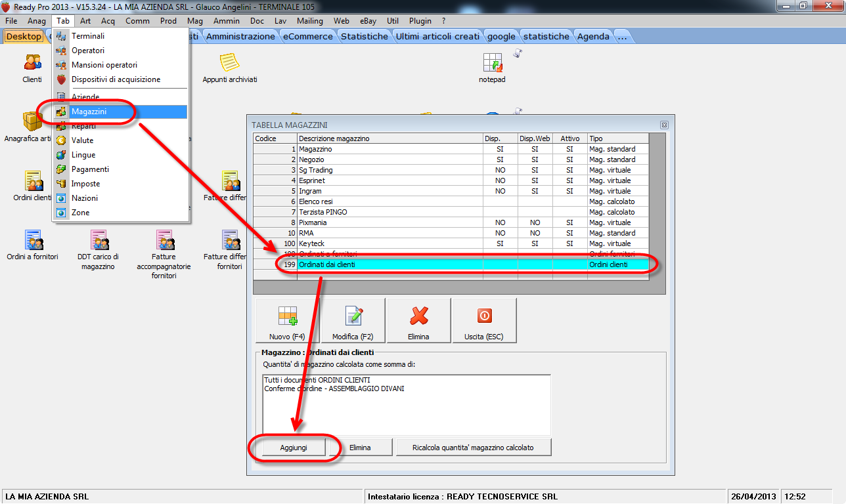Open the Util menu
Image resolution: width=846 pixels, height=504 pixels.
[x=393, y=21]
